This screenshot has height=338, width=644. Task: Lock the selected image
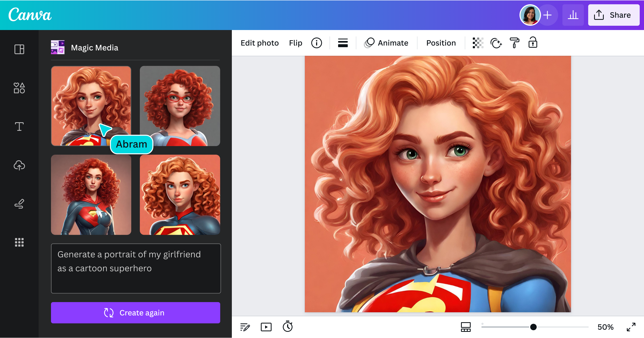[533, 43]
